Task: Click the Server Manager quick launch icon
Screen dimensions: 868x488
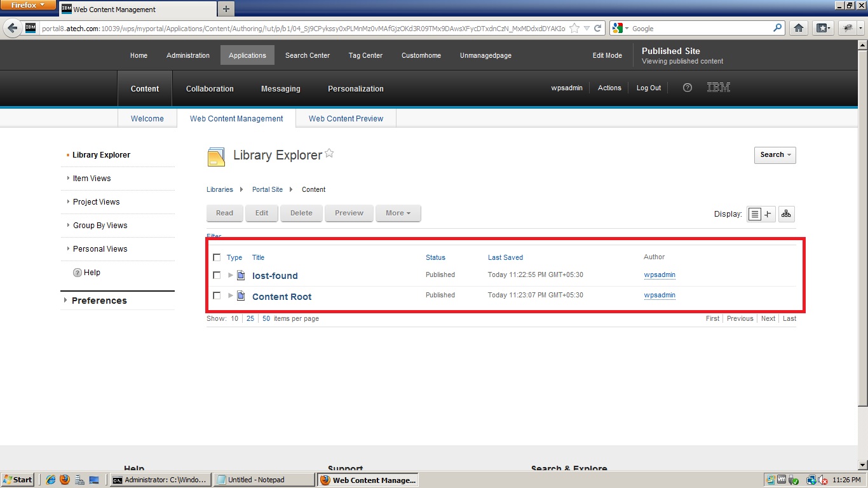Action: [x=79, y=480]
